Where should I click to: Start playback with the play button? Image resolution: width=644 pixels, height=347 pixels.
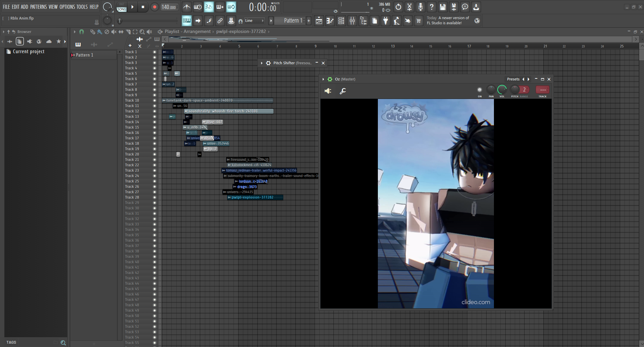point(132,7)
